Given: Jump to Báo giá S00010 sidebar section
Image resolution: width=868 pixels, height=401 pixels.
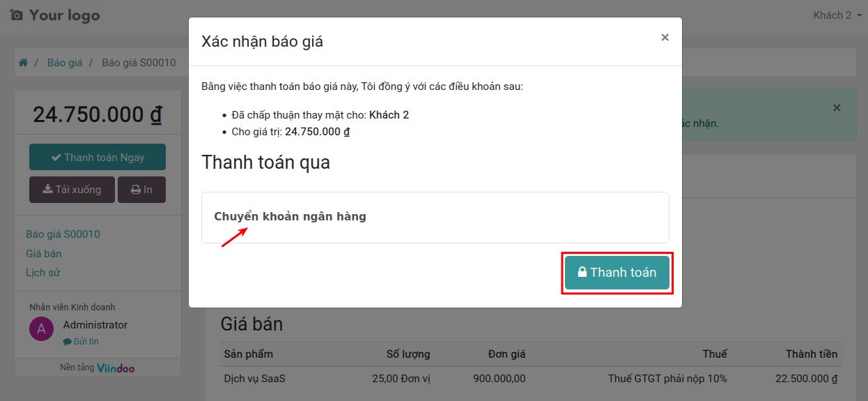Looking at the screenshot, I should click(x=63, y=234).
